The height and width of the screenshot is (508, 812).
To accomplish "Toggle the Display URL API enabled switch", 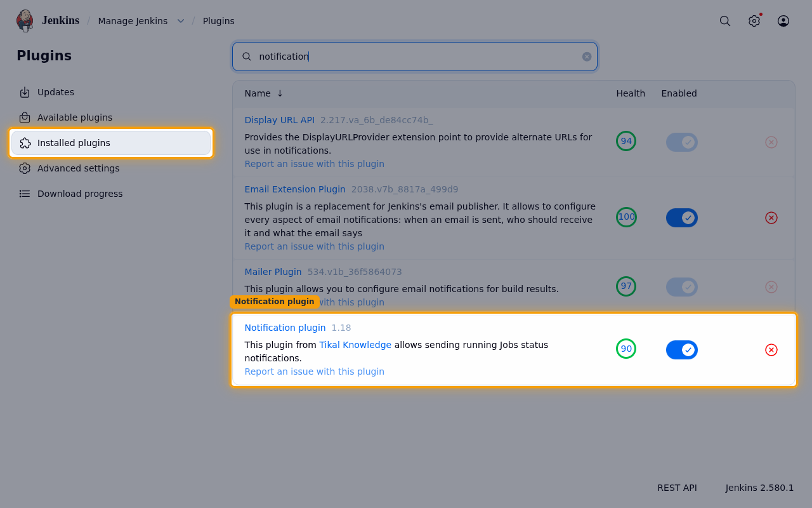I will point(682,142).
